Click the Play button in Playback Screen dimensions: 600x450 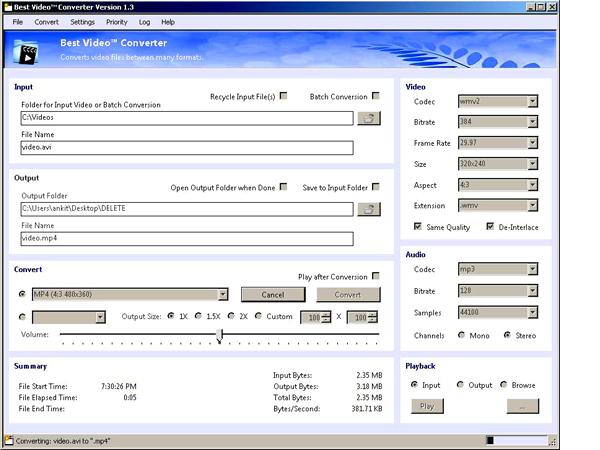(427, 406)
